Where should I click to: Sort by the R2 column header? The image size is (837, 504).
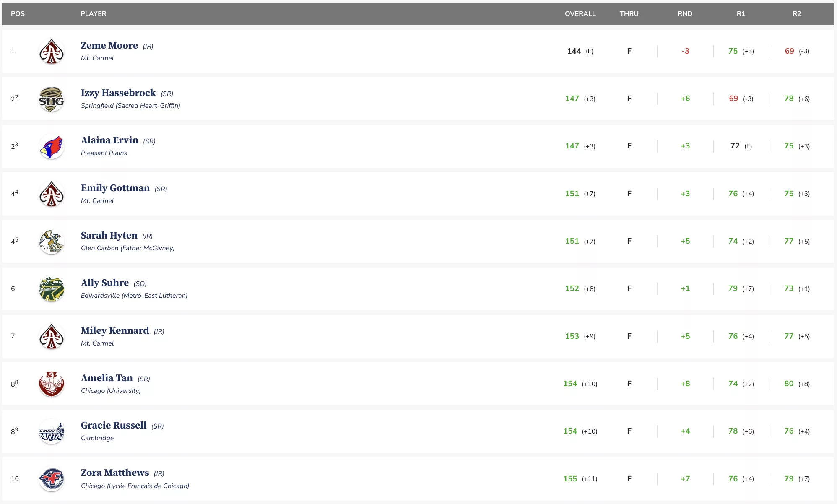point(797,13)
